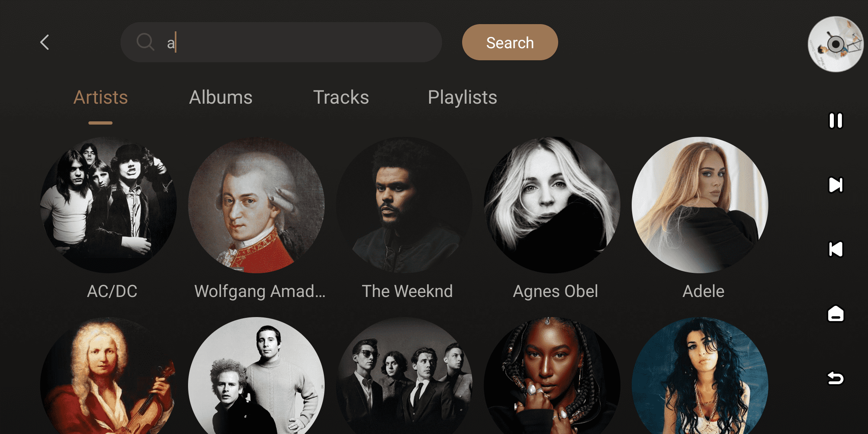This screenshot has height=434, width=868.
Task: Open the now-playing album disc
Action: click(835, 44)
